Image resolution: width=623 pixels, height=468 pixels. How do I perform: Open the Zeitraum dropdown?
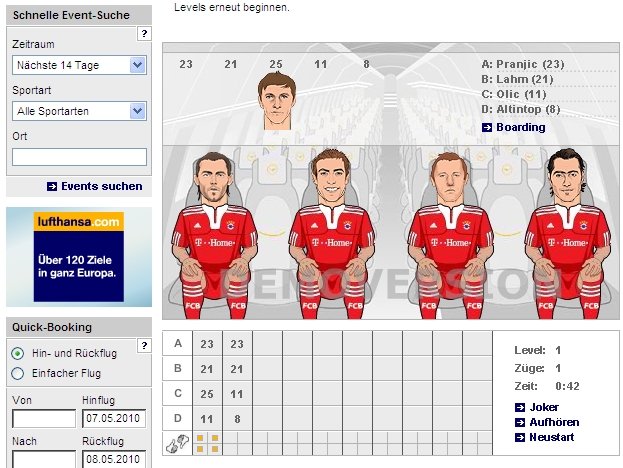click(x=80, y=65)
